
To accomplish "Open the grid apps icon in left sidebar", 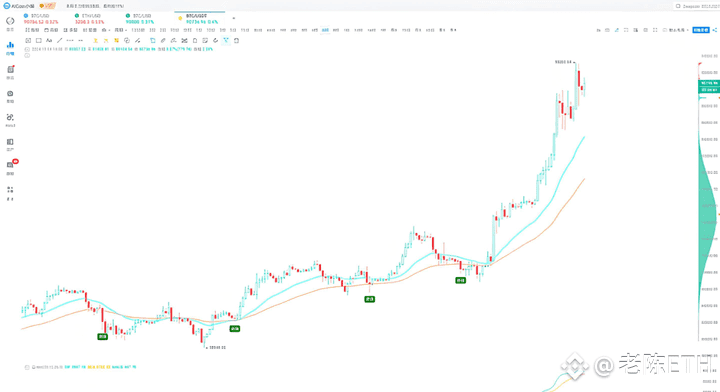I will point(10,190).
